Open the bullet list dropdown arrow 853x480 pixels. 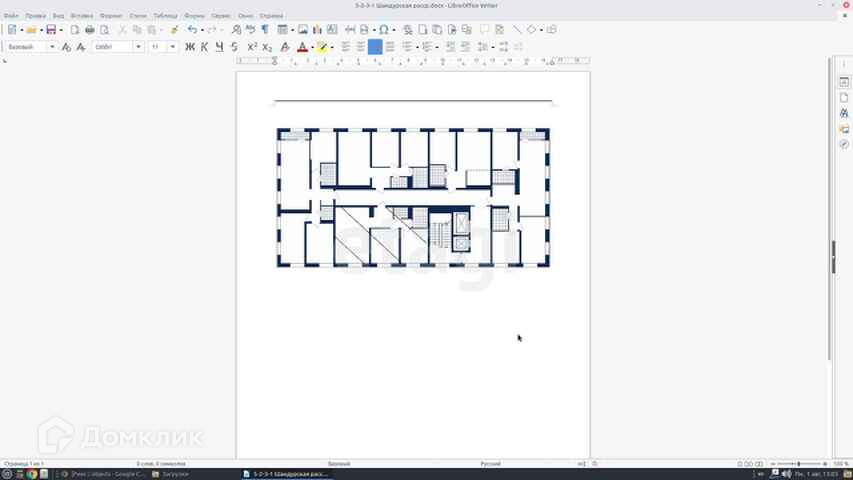417,47
